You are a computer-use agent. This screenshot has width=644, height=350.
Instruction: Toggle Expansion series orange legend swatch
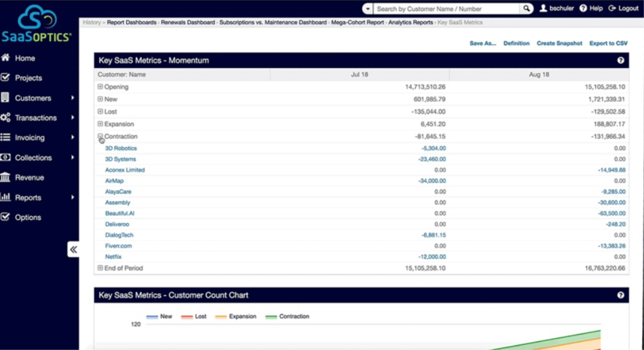click(221, 317)
